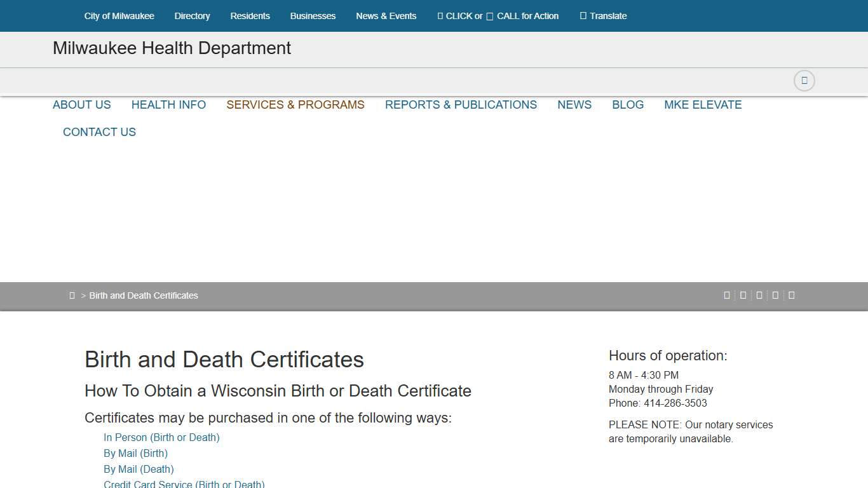Open the Residents menu item
868x488 pixels.
pos(250,16)
